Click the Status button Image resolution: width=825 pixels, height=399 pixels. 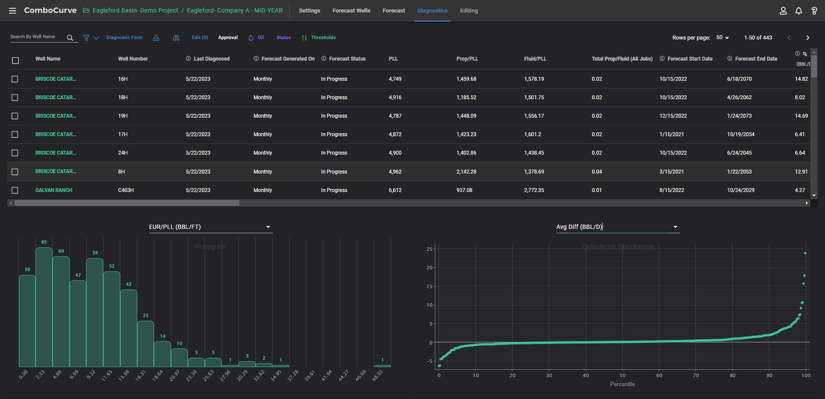point(283,37)
